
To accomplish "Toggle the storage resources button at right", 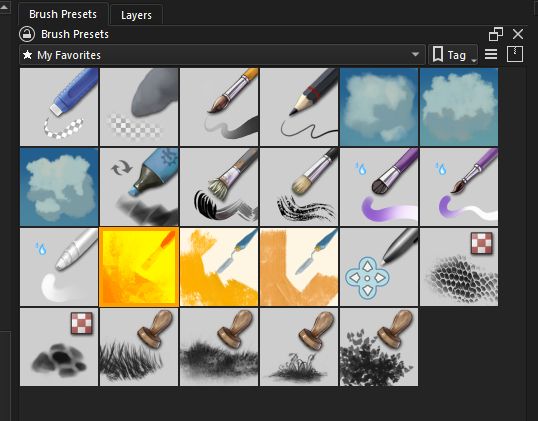I will coord(515,54).
